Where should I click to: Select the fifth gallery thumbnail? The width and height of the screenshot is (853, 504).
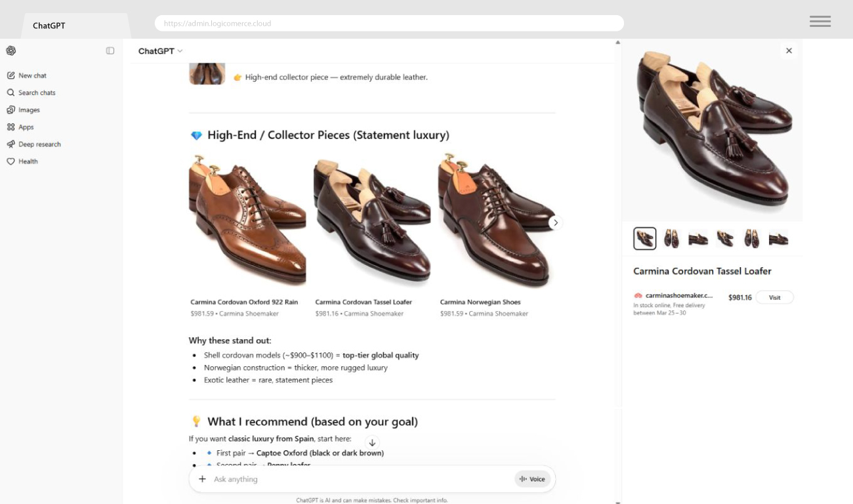pos(752,238)
